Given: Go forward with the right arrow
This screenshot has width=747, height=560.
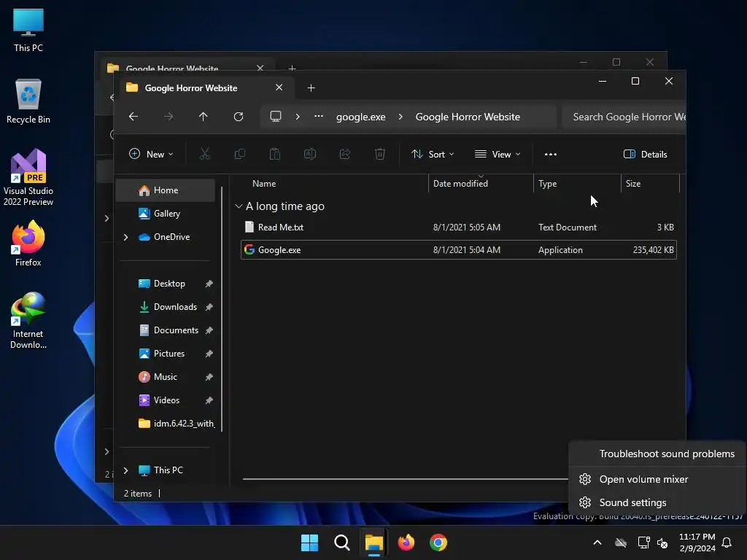Looking at the screenshot, I should (x=169, y=117).
